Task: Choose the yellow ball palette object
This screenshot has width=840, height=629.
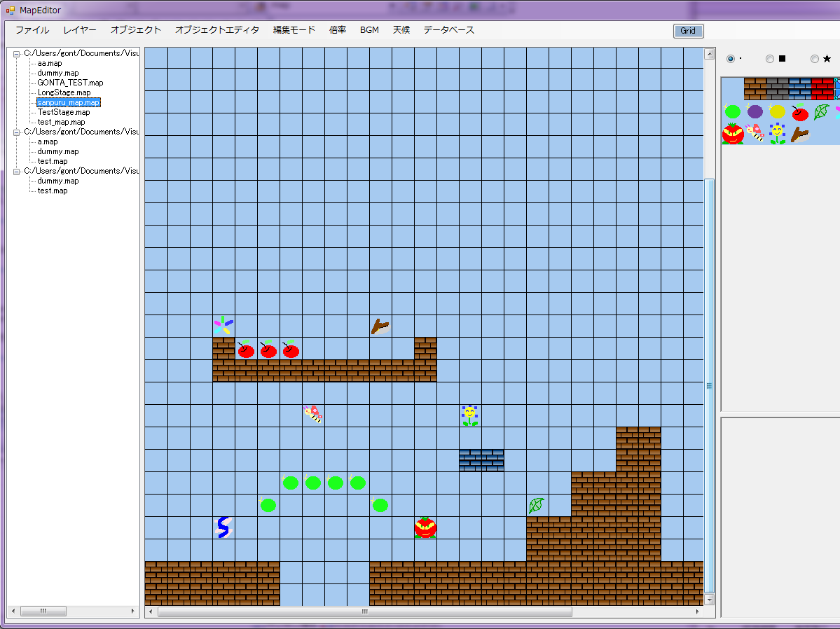Action: pyautogui.click(x=777, y=111)
